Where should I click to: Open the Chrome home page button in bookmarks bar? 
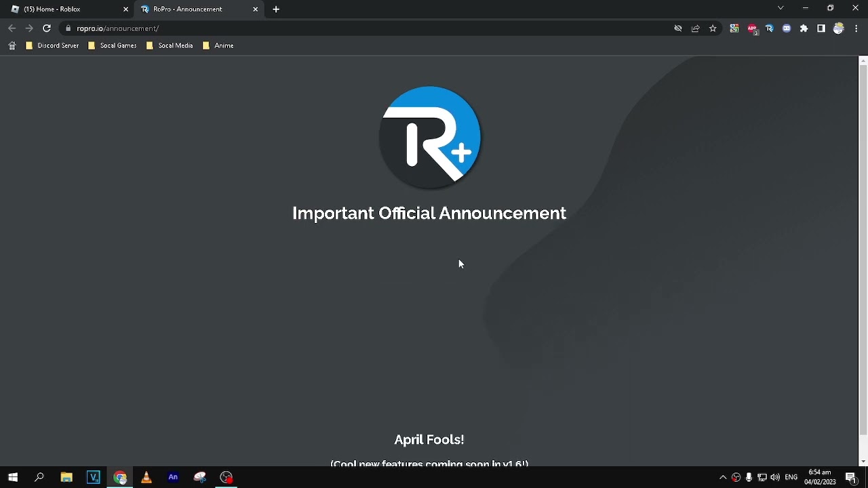pos(12,45)
